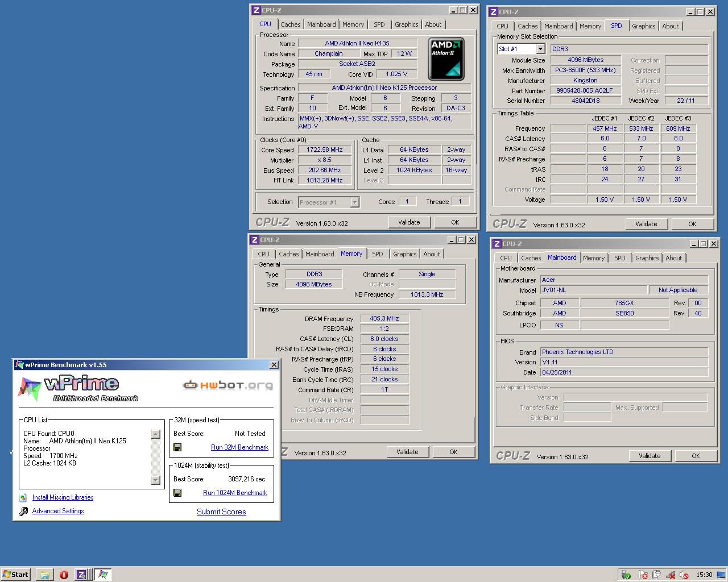Click the Multiplier x 8.5 field
This screenshot has height=582, width=728.
tap(324, 160)
